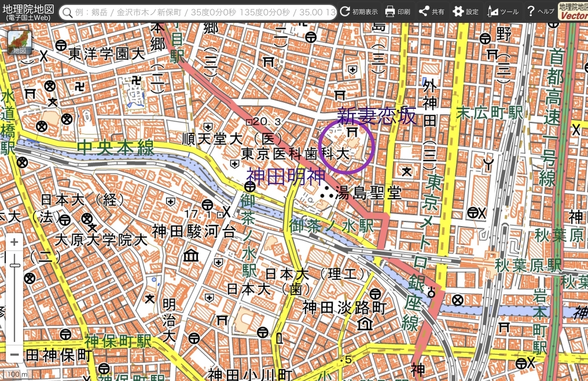The image size is (588, 381).
Task: Click the 末広町駅 station label
Action: pyautogui.click(x=490, y=113)
